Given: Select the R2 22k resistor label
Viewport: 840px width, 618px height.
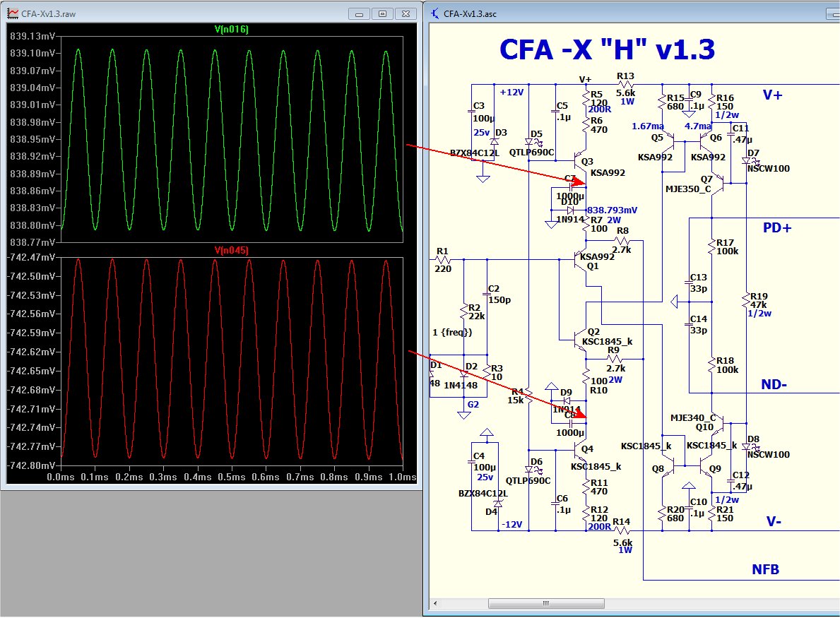Looking at the screenshot, I should [x=475, y=311].
